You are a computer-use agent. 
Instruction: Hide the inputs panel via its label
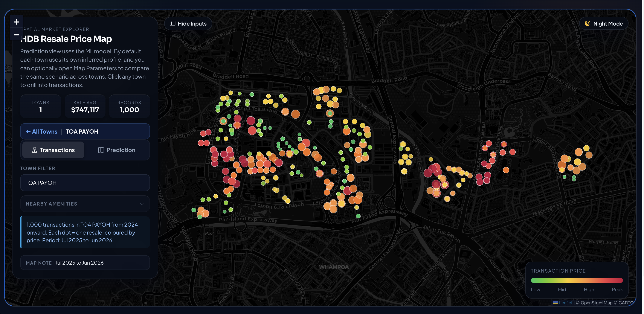pyautogui.click(x=192, y=23)
